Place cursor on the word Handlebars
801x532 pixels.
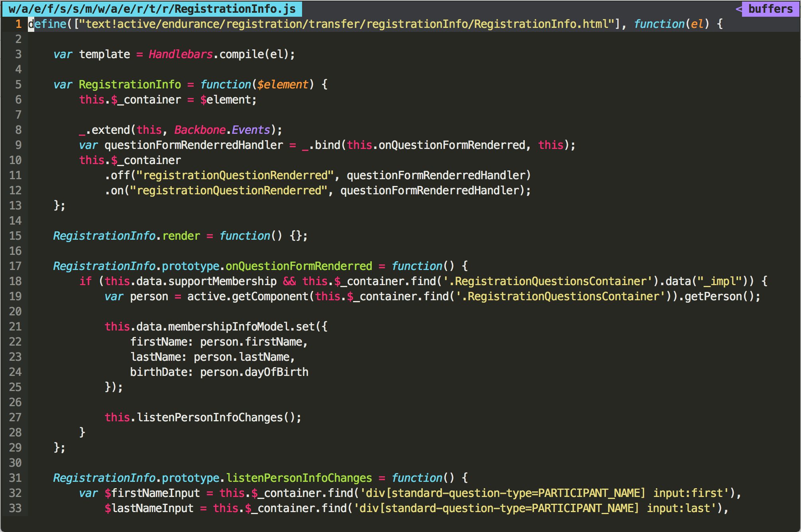click(181, 54)
